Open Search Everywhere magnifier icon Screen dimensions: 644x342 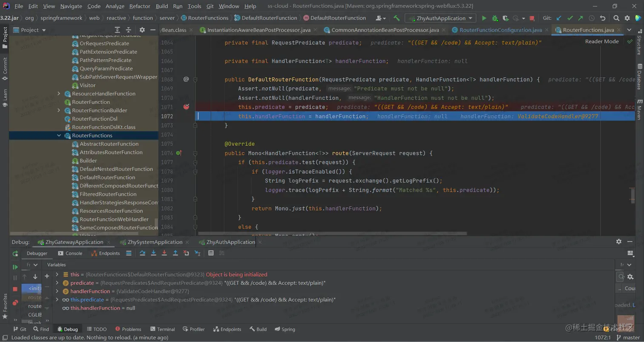616,18
